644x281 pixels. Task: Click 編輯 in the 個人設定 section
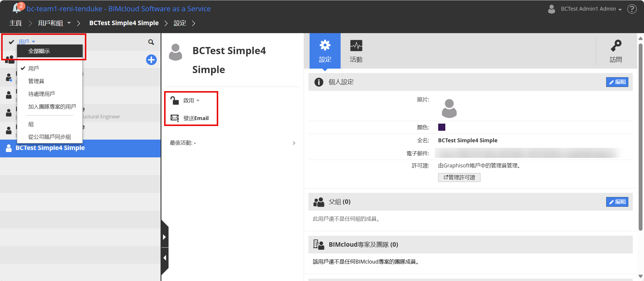coord(617,82)
